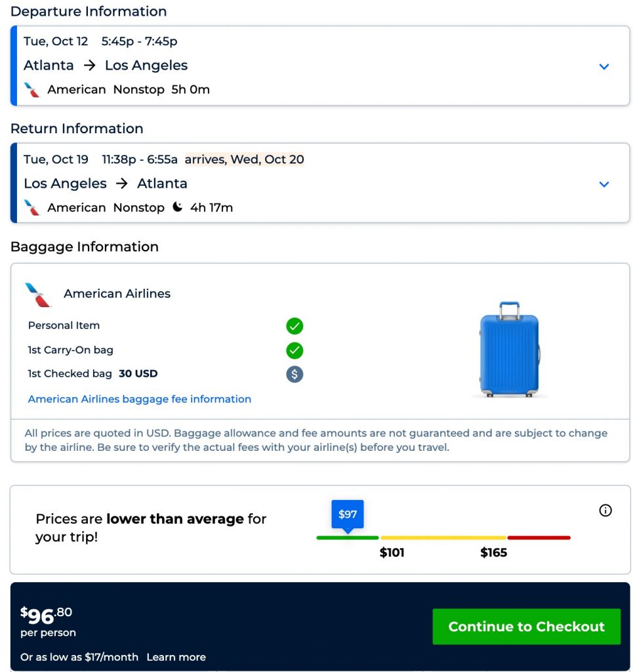Click the blue suitcase illustration
Viewport: 633px width, 672px height.
point(510,349)
